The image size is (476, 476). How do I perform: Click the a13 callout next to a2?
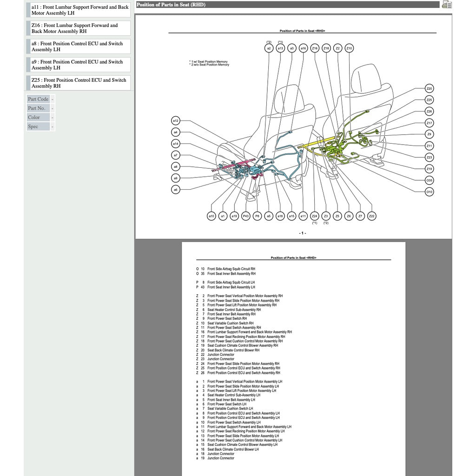pyautogui.click(x=280, y=48)
